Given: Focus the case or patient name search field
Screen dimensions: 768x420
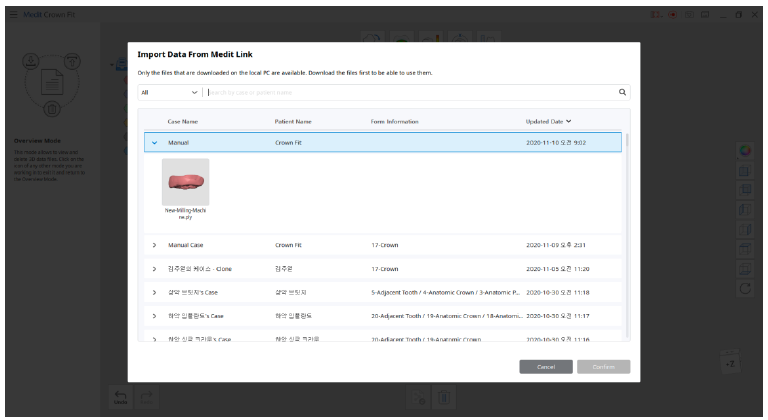Looking at the screenshot, I should [x=411, y=92].
